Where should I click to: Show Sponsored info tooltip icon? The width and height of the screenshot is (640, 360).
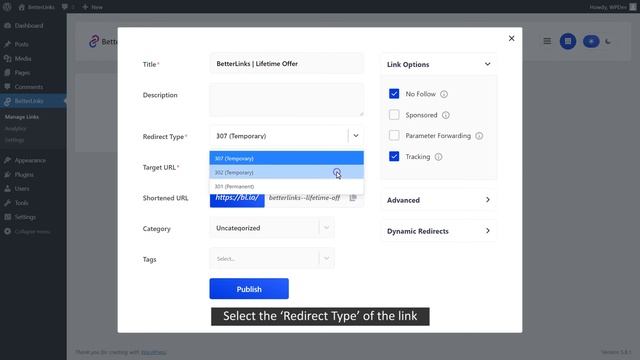point(446,115)
